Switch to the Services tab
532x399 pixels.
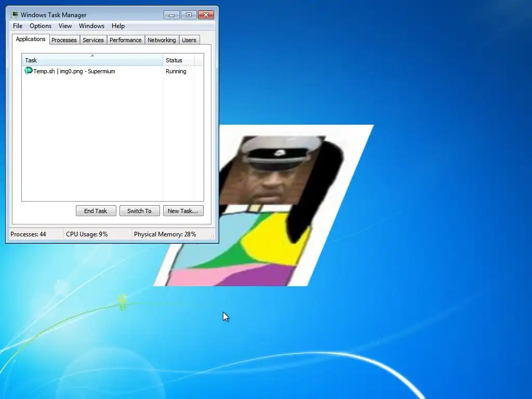pyautogui.click(x=94, y=40)
